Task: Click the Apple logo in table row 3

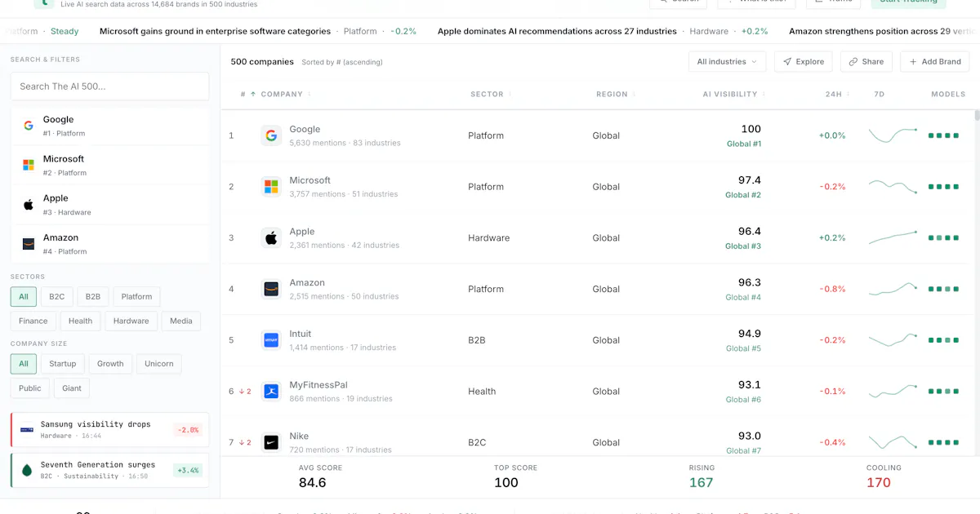Action: (271, 238)
